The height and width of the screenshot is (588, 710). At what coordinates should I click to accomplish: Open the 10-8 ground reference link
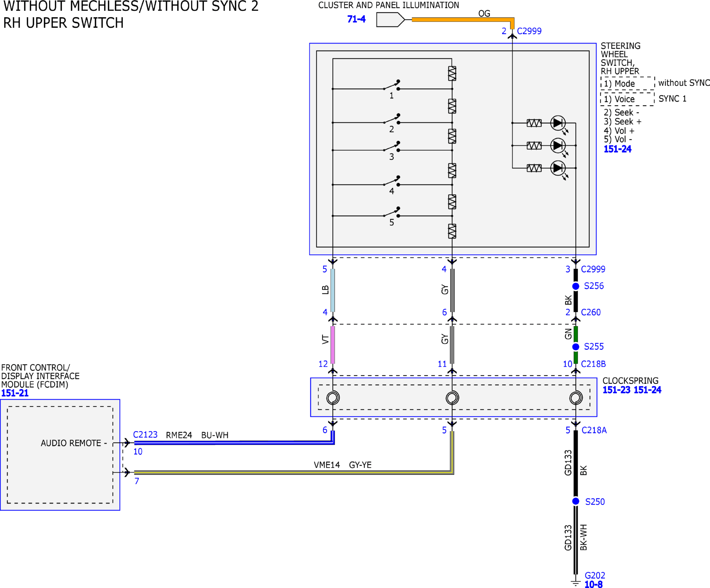tap(593, 584)
